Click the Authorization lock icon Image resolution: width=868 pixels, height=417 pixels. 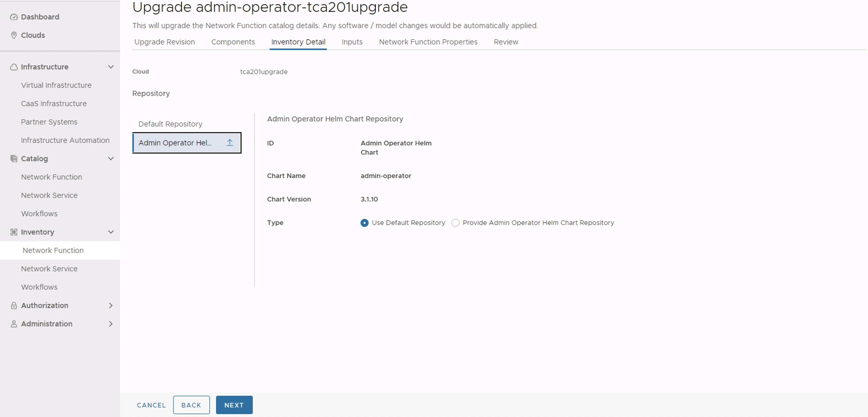click(14, 305)
